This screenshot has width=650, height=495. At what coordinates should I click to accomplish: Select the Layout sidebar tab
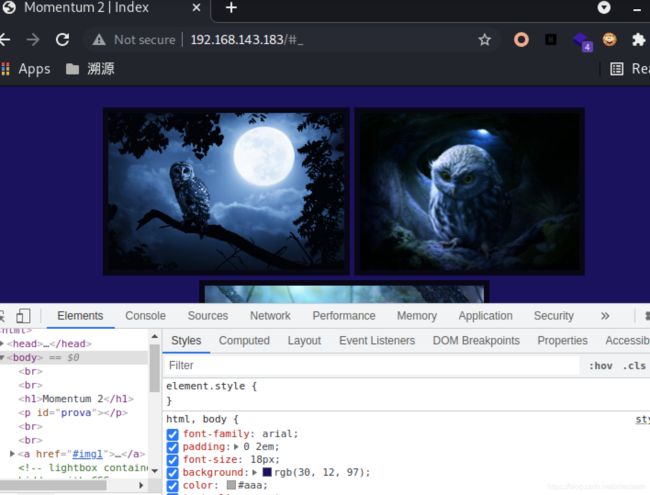coord(304,341)
